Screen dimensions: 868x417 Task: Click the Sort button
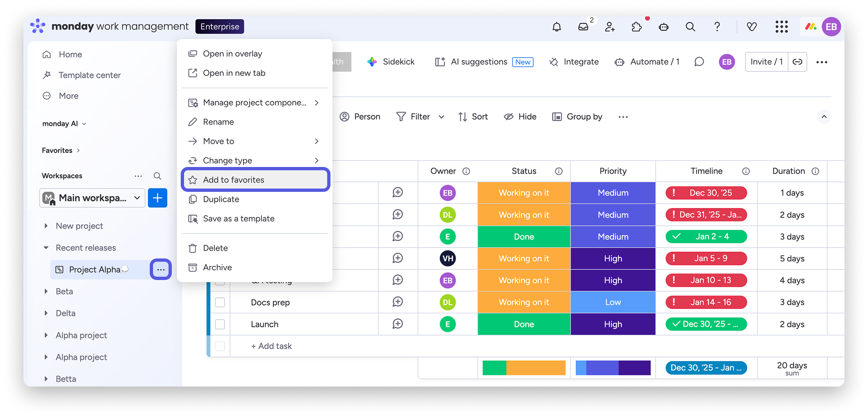pos(473,117)
